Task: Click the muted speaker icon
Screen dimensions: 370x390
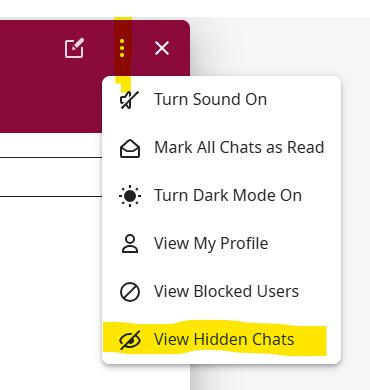Action: tap(129, 100)
